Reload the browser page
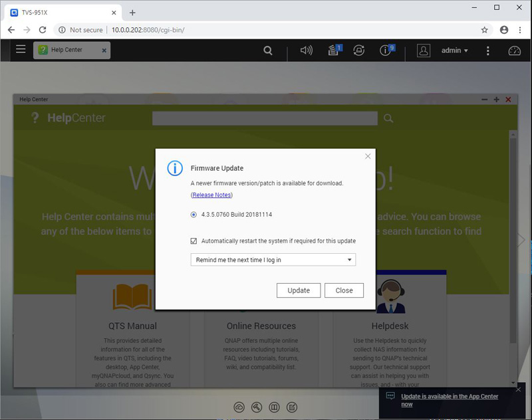The width and height of the screenshot is (532, 420). [43, 30]
